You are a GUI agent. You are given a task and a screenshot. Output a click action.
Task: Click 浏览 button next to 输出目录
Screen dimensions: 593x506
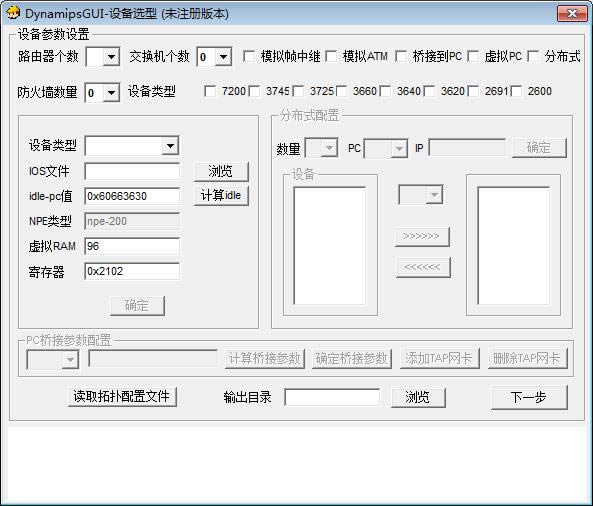[418, 397]
